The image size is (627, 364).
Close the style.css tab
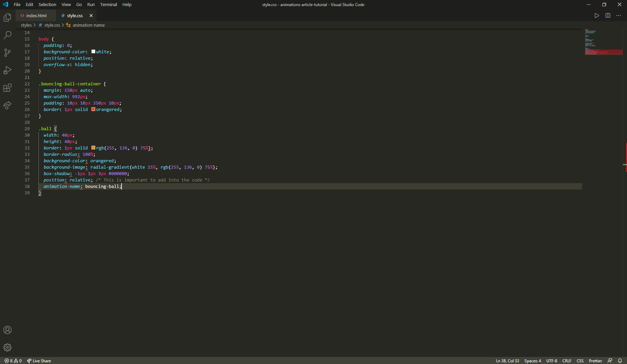point(91,16)
